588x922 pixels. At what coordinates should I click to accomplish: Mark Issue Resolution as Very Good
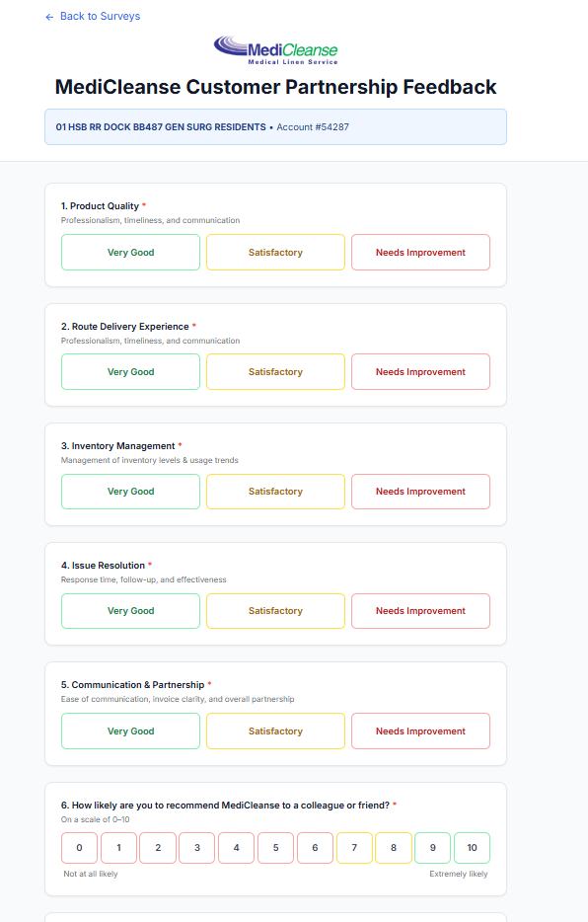130,611
